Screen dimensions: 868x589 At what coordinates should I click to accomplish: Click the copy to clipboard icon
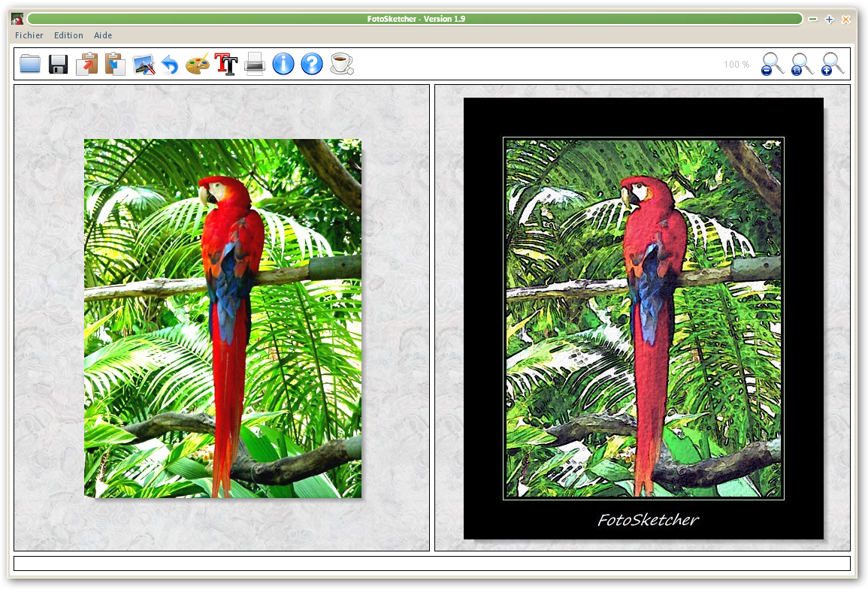pyautogui.click(x=87, y=64)
